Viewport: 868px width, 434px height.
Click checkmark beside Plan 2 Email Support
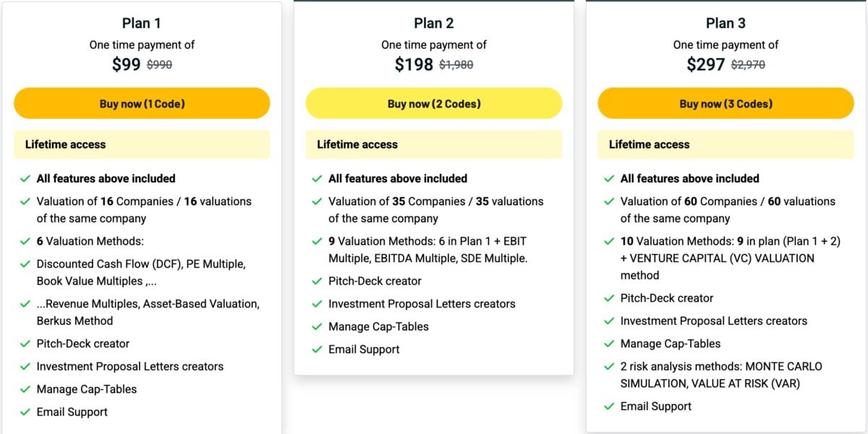pyautogui.click(x=317, y=350)
